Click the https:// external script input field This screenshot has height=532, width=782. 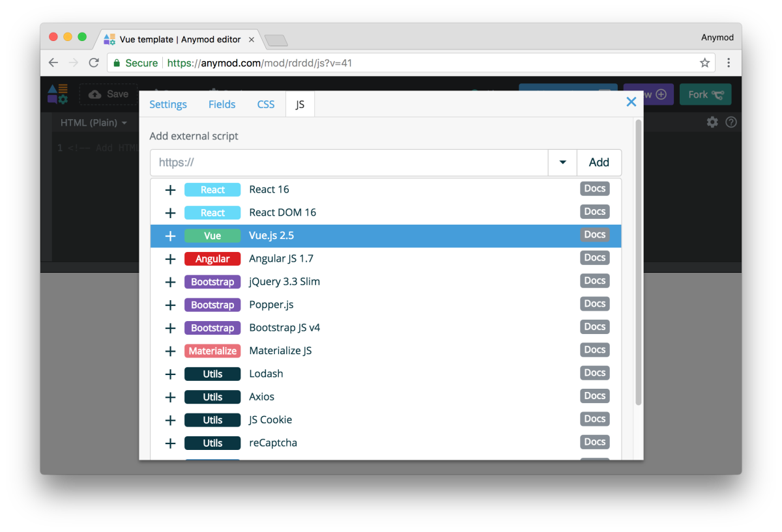(349, 163)
